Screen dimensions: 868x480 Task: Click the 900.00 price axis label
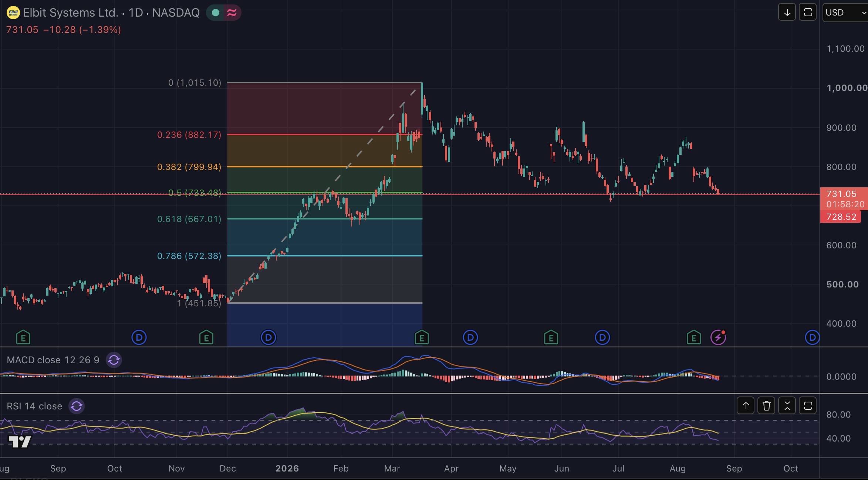(x=841, y=128)
